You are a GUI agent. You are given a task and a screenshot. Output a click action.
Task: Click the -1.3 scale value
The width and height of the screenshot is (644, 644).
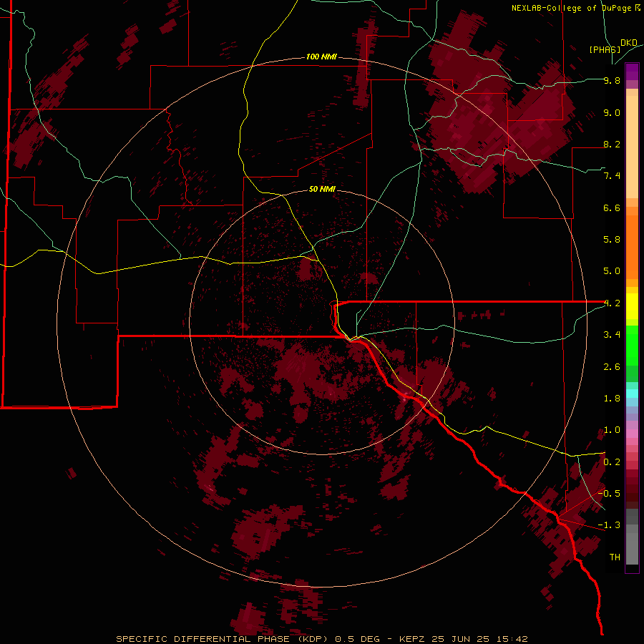[609, 525]
